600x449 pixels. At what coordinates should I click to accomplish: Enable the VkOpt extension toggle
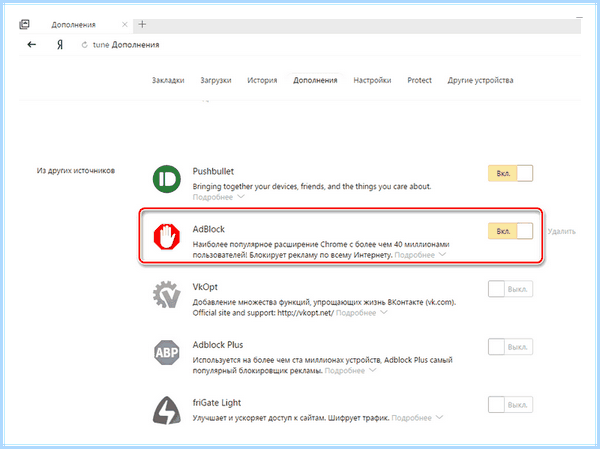click(x=510, y=289)
